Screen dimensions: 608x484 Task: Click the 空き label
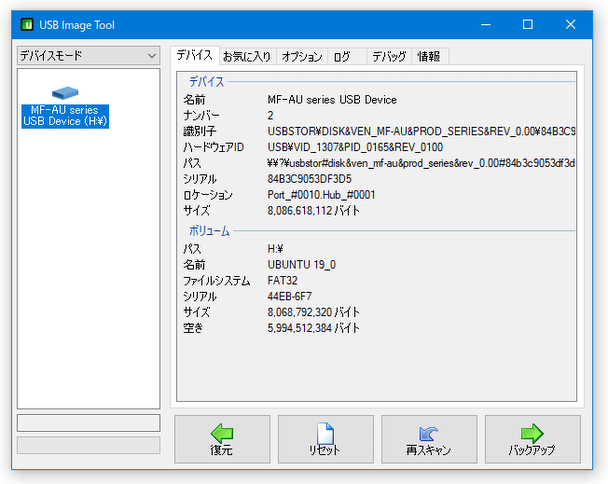point(193,328)
